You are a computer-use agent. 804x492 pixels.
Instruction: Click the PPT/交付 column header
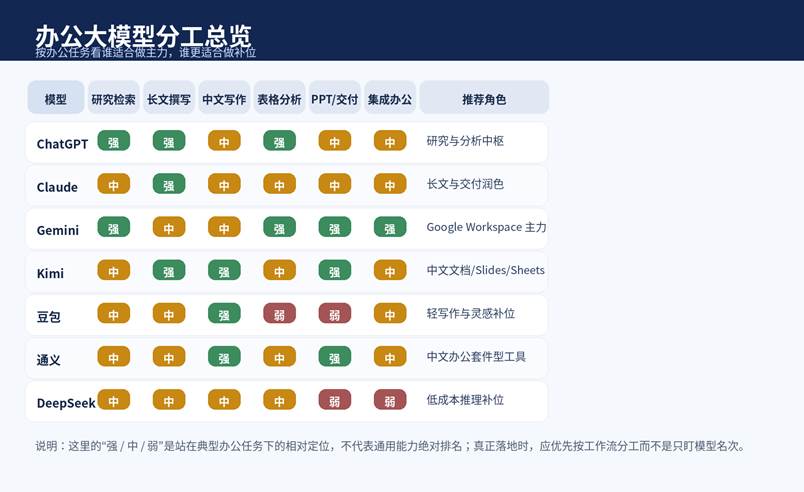pyautogui.click(x=334, y=99)
